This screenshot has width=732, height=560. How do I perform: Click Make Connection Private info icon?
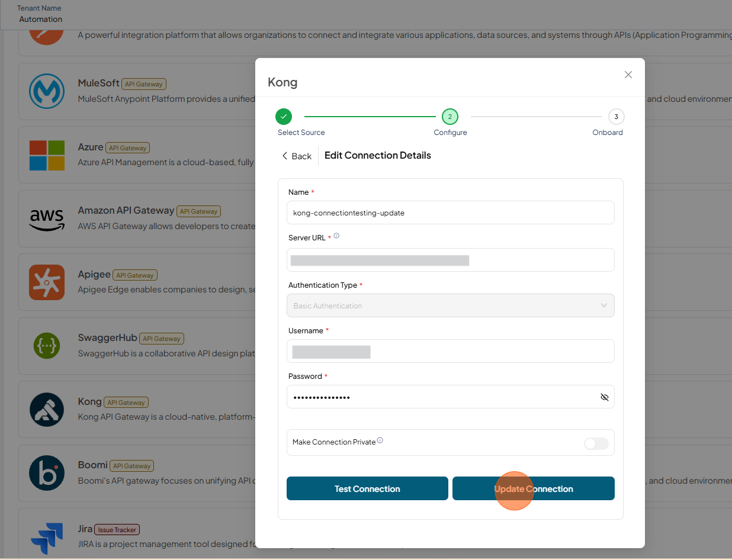click(380, 440)
